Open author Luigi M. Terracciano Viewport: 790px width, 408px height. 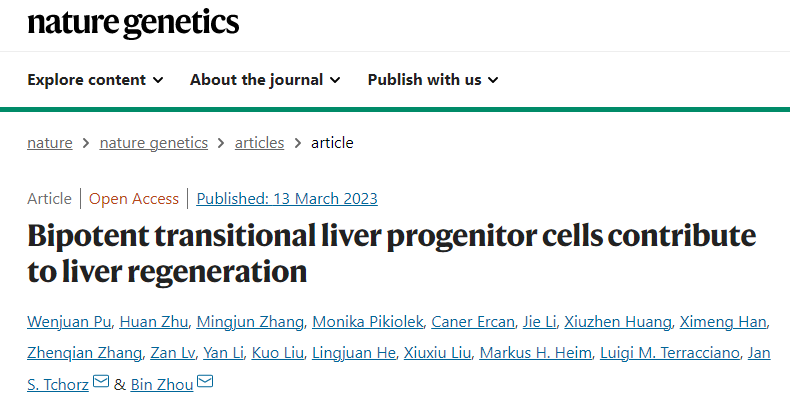click(670, 353)
